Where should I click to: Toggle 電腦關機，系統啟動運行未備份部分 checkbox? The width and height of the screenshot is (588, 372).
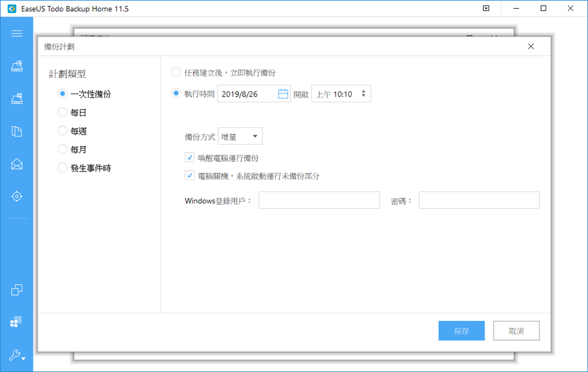click(x=189, y=175)
